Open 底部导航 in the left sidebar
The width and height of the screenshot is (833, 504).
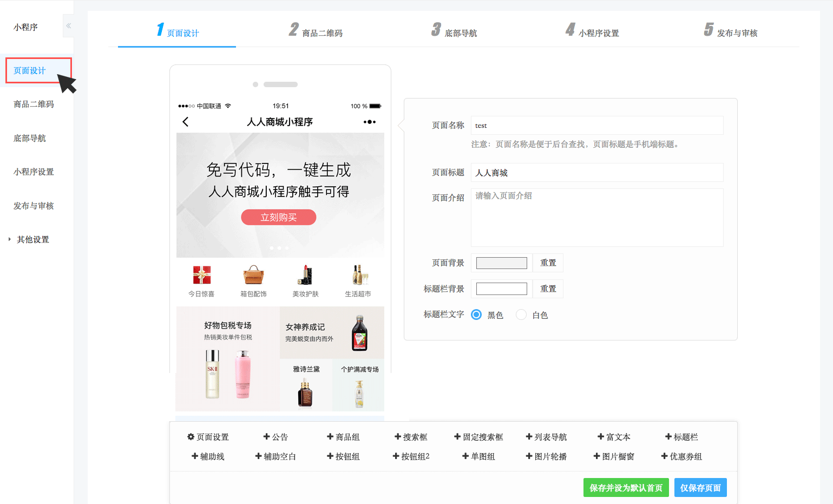30,138
